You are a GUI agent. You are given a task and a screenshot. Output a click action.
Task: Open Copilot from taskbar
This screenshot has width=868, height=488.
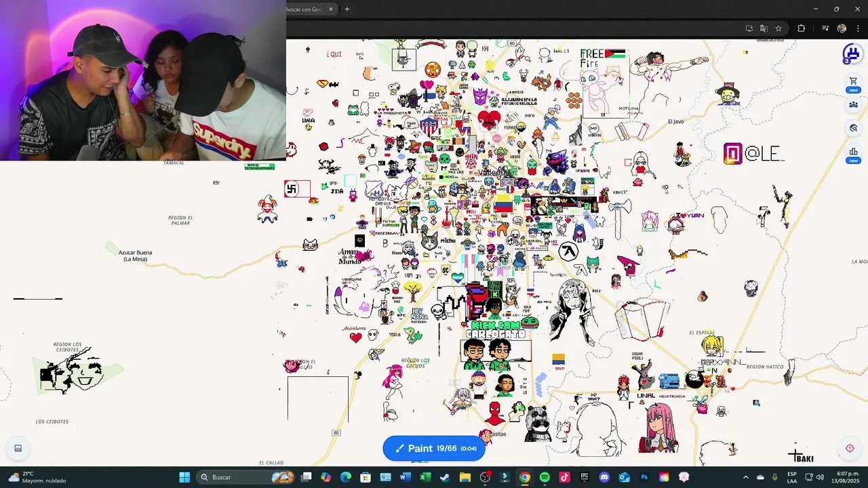coord(326,477)
